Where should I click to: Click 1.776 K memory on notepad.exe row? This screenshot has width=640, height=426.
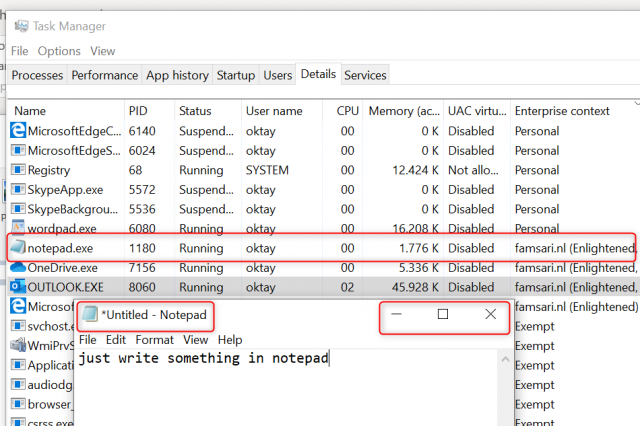click(x=419, y=248)
